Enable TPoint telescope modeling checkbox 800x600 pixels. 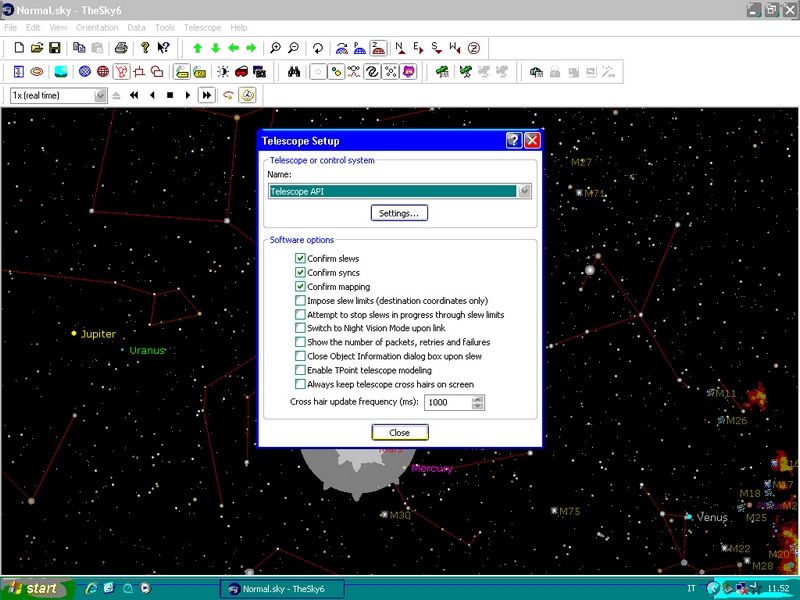300,370
